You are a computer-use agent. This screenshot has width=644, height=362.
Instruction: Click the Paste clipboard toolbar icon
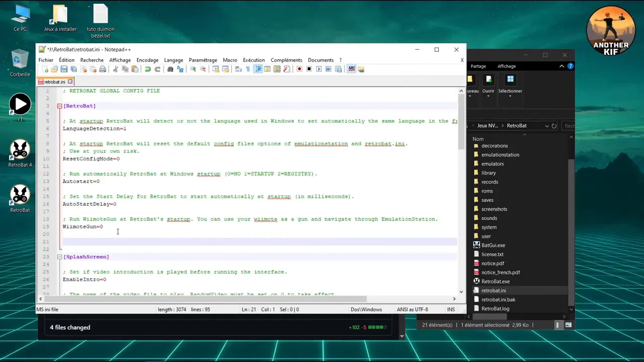click(135, 69)
